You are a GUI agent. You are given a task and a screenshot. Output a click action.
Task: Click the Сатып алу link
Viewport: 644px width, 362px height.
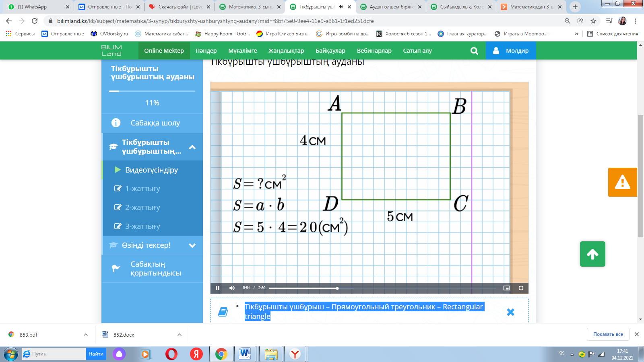point(417,51)
